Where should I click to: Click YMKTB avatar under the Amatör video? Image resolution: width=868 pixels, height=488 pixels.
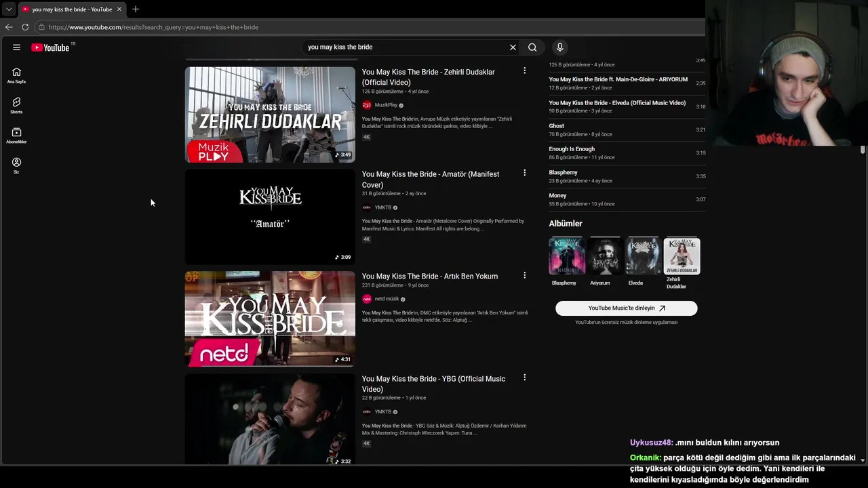click(367, 207)
